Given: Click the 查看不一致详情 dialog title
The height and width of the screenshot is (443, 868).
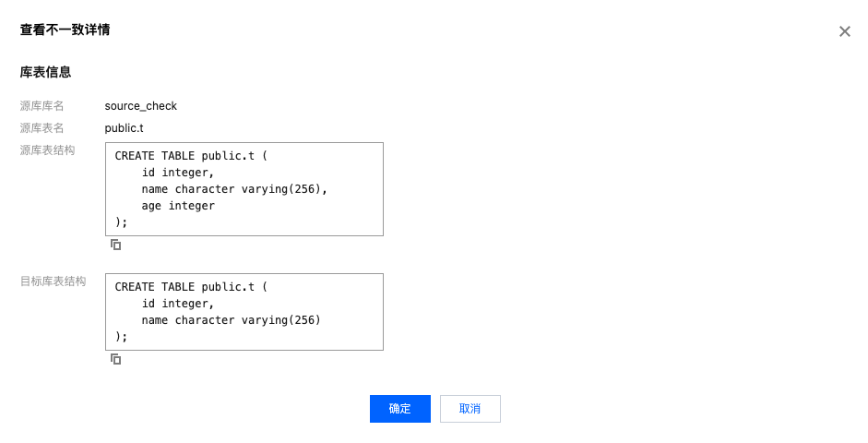Looking at the screenshot, I should click(65, 30).
